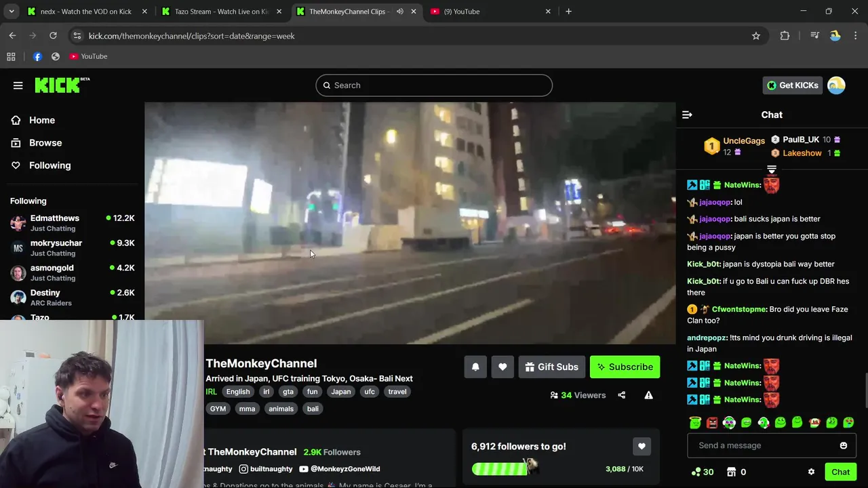This screenshot has height=488, width=868.
Task: Open the emoji picker in chat input
Action: point(844,445)
